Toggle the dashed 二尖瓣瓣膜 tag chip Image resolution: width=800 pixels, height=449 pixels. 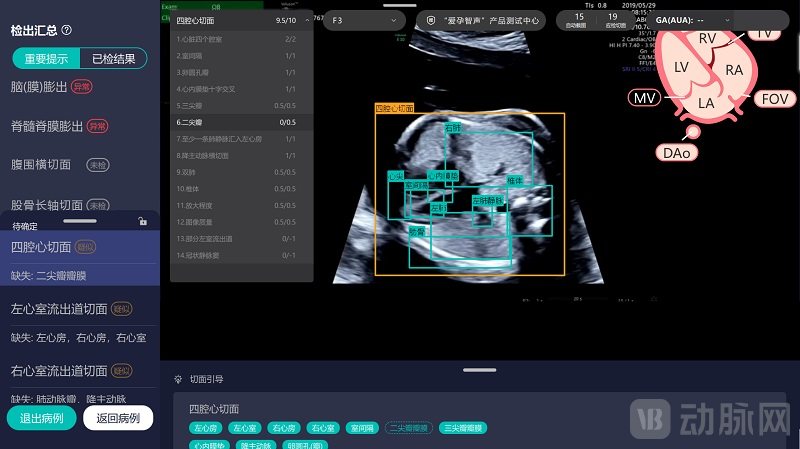coord(408,428)
